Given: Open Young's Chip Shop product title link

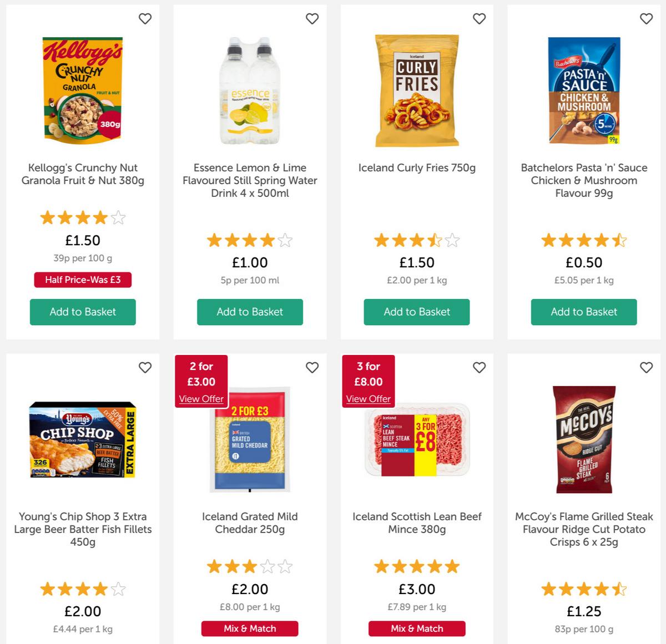Looking at the screenshot, I should pyautogui.click(x=83, y=529).
